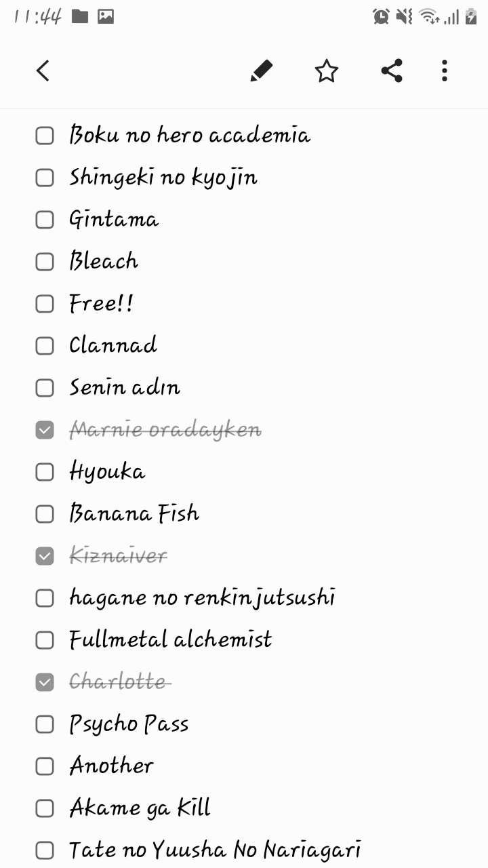Select the Banana Fish list text
Screen dimensions: 488x868
tap(134, 514)
